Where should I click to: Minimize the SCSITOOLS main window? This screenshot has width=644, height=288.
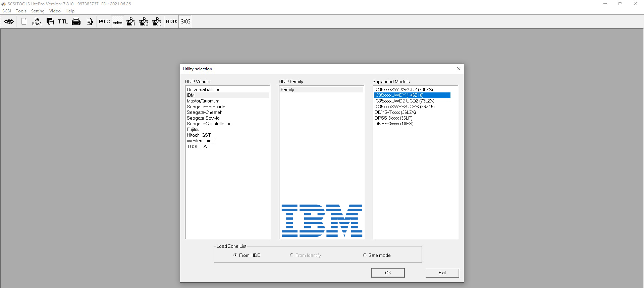[x=605, y=4]
